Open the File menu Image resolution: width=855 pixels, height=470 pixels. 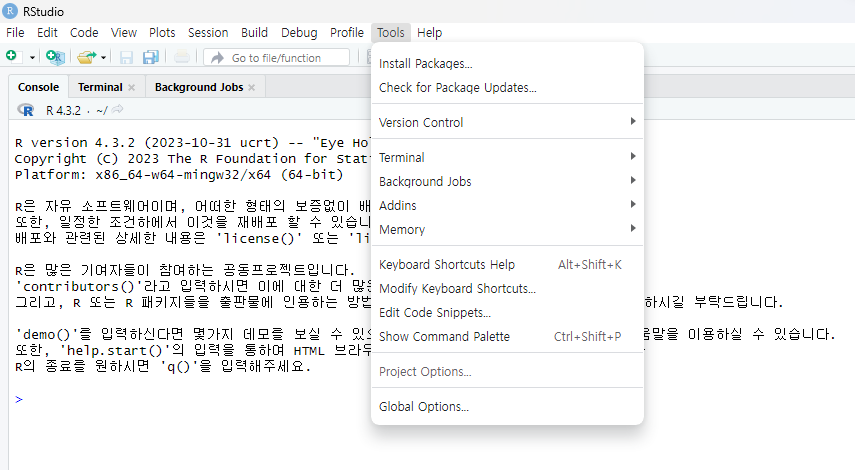15,33
